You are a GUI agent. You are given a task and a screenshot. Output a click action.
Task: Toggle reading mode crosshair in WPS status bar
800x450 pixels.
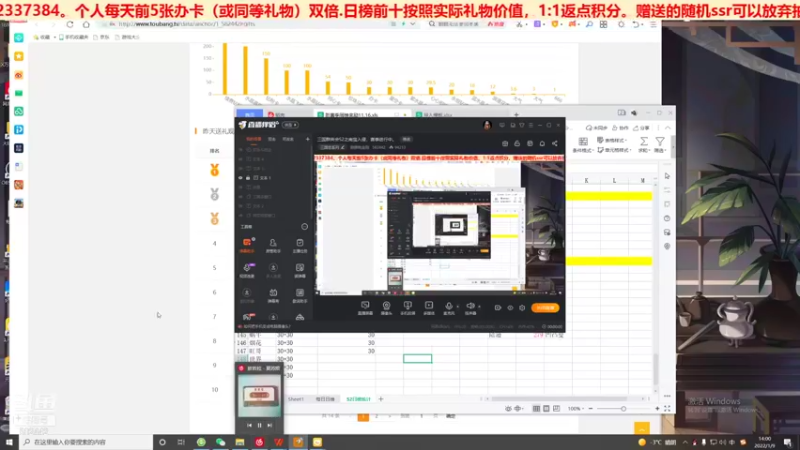518,409
